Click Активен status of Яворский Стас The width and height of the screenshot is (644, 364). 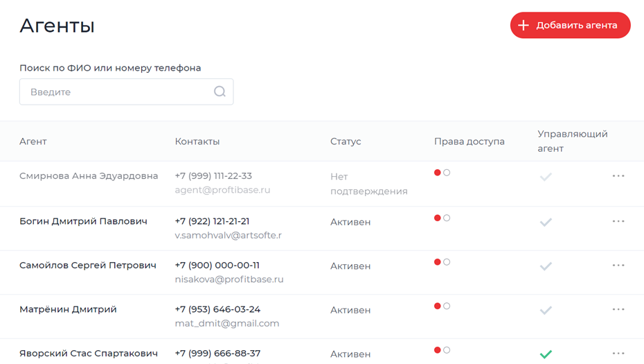tap(350, 354)
